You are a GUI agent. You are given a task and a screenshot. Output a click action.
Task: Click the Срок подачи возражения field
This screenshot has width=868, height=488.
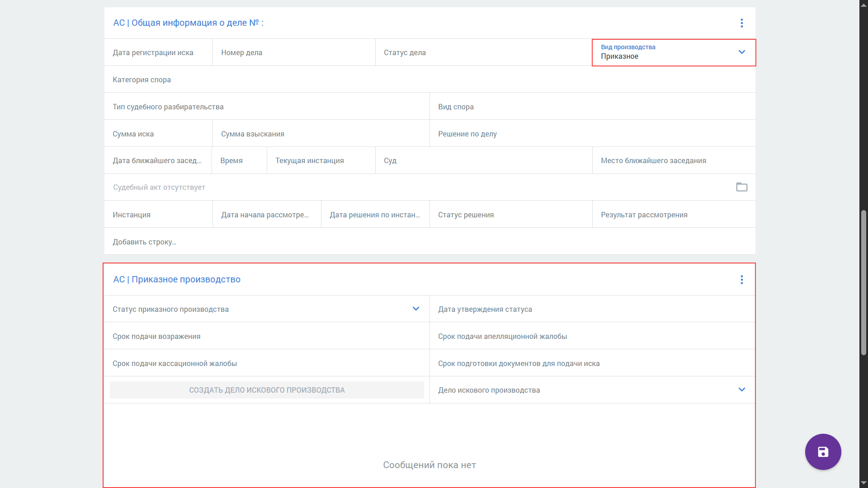[x=267, y=336]
